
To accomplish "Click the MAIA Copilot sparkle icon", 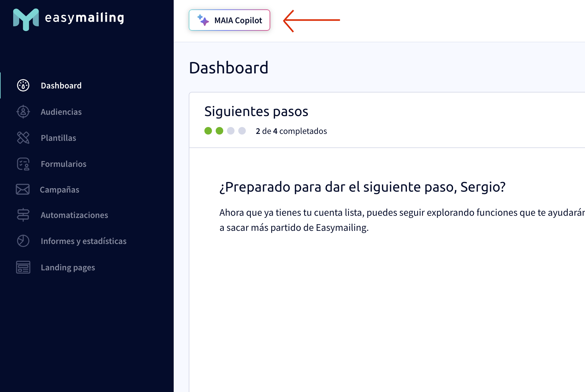I will 203,20.
